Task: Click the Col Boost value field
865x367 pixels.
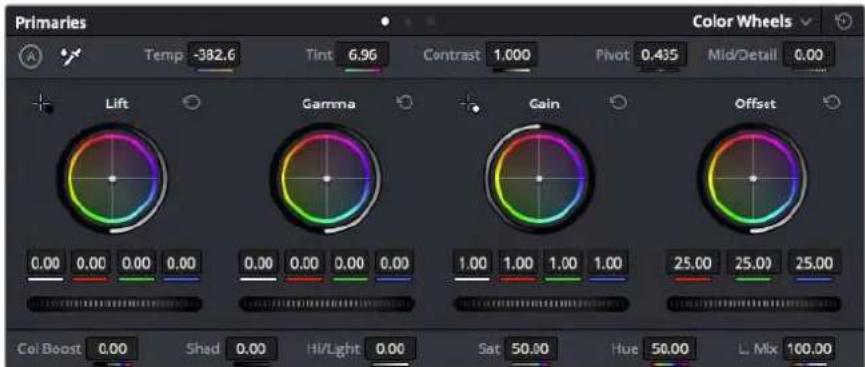Action: click(112, 349)
